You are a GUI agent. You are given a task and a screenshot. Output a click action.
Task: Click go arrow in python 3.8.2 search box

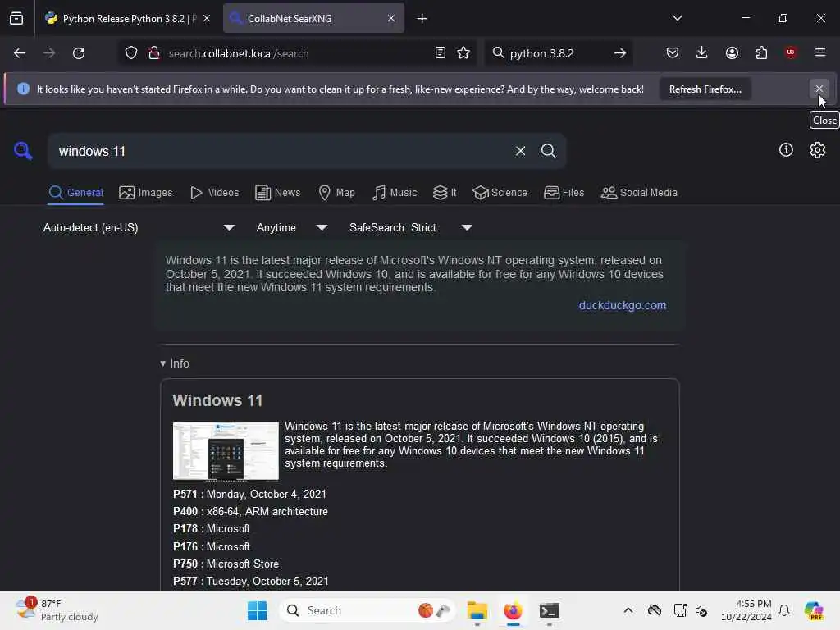tap(620, 53)
